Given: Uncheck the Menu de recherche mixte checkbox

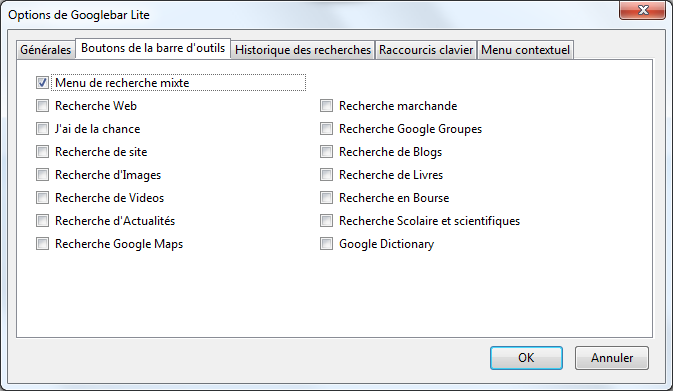Looking at the screenshot, I should click(x=42, y=82).
